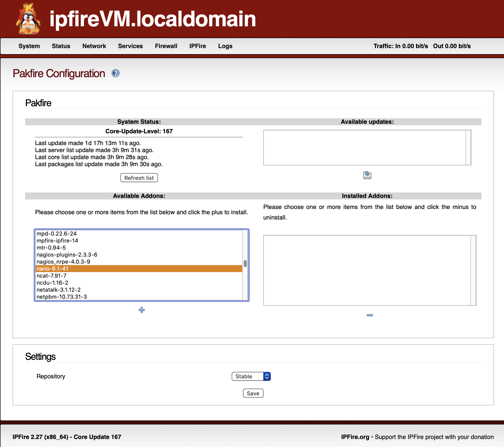The width and height of the screenshot is (504, 447).
Task: Open the Logs menu
Action: pyautogui.click(x=225, y=46)
